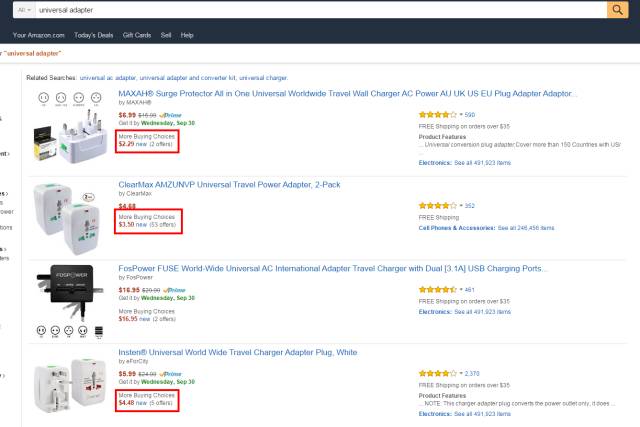Screen dimensions: 640x427
Task: Open the 461 reviews count link
Action: 470,290
